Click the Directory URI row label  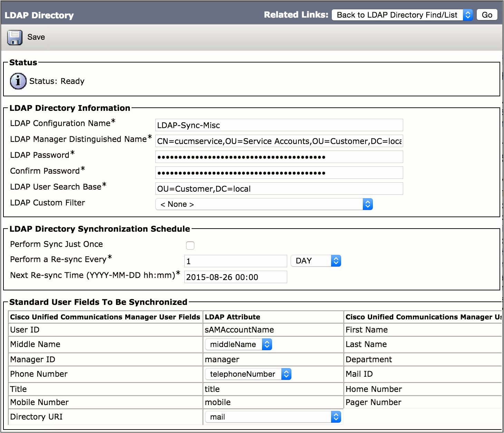click(36, 417)
